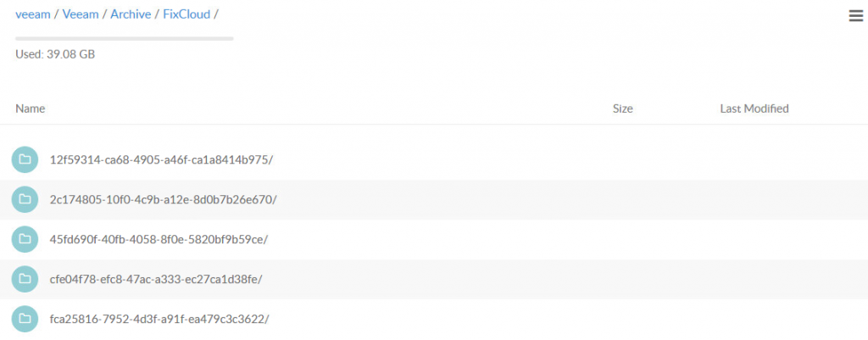Viewport: 868px width, 340px height.
Task: Click folder icon for 12f59314-ca68-4905 entry
Action: pyautogui.click(x=25, y=159)
